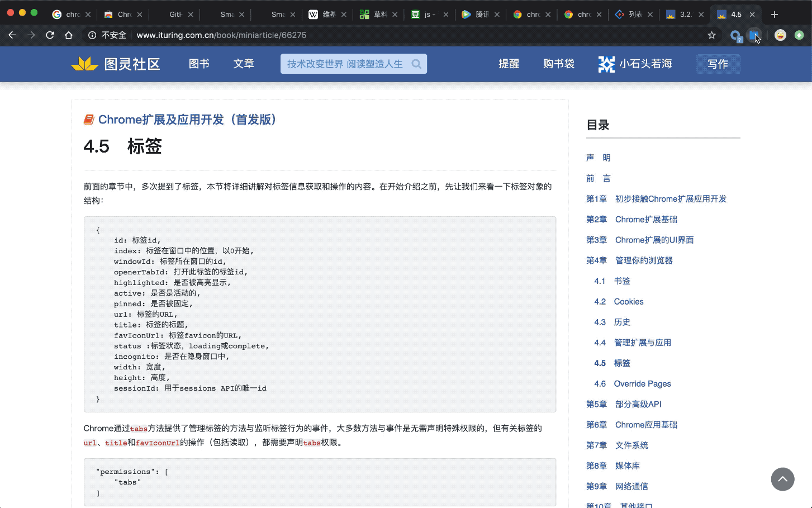The image size is (812, 508).
Task: Reload the current page
Action: pos(50,35)
